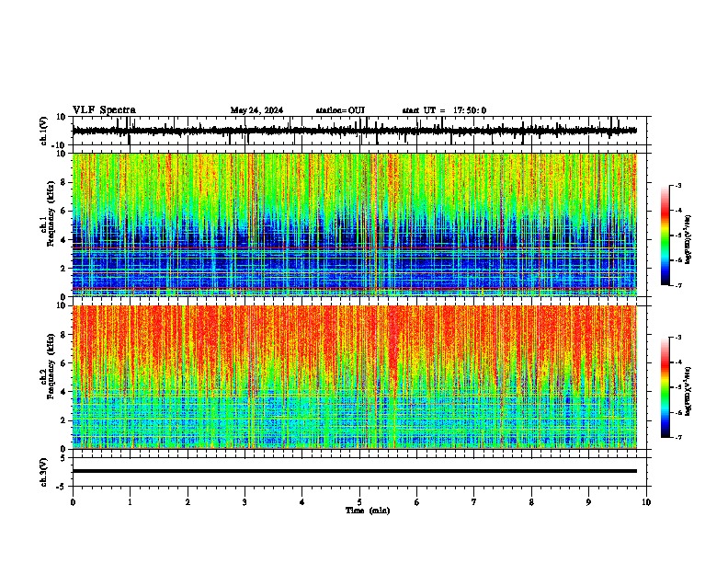Click the 'ch.3(V)' axis label
Viewport: 728px width, 563px height.
[44, 472]
